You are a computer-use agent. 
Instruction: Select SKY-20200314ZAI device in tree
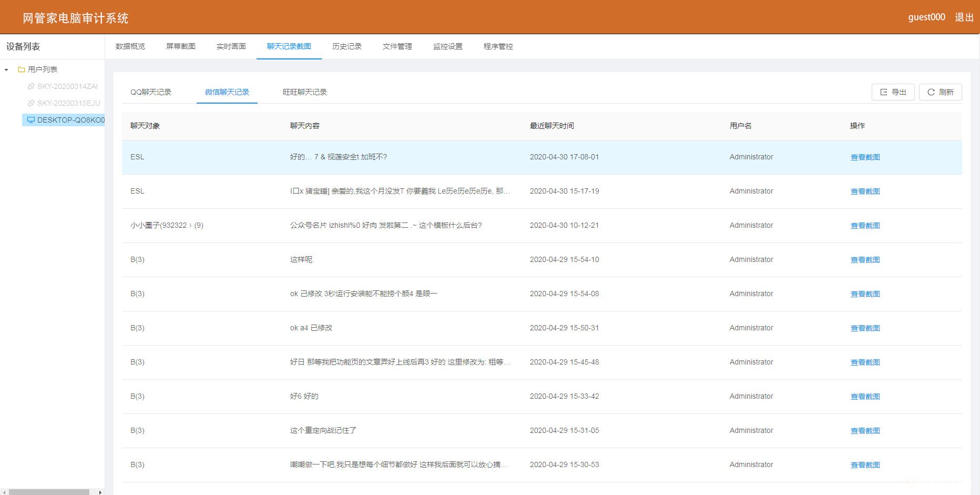coord(67,86)
